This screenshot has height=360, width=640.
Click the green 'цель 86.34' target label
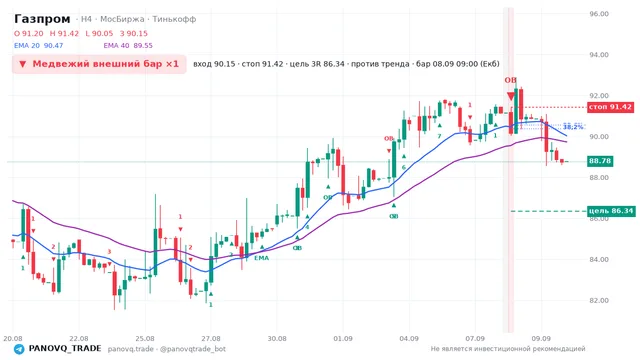pos(611,211)
